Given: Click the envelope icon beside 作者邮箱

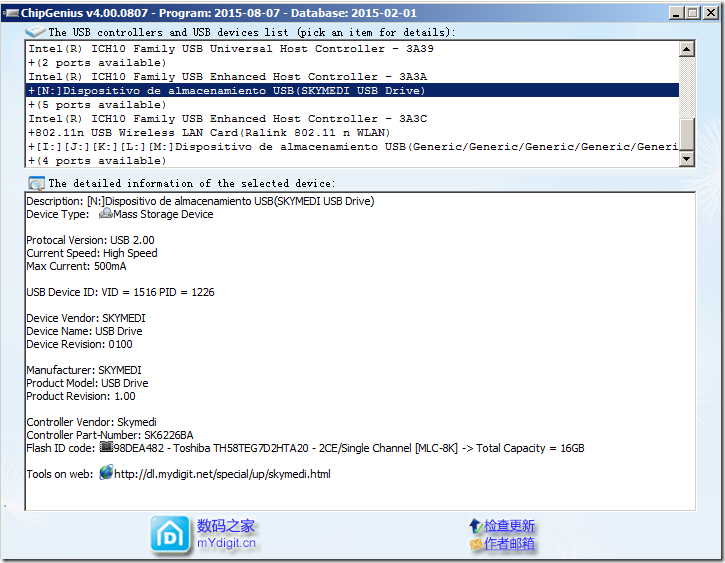Looking at the screenshot, I should click(476, 544).
